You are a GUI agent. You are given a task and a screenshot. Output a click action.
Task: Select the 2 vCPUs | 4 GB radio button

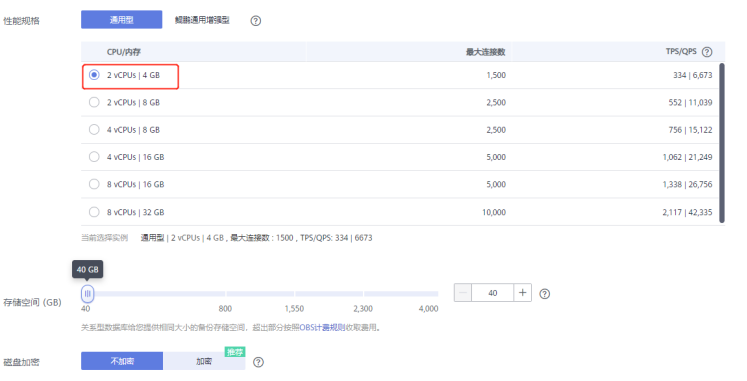pos(94,75)
